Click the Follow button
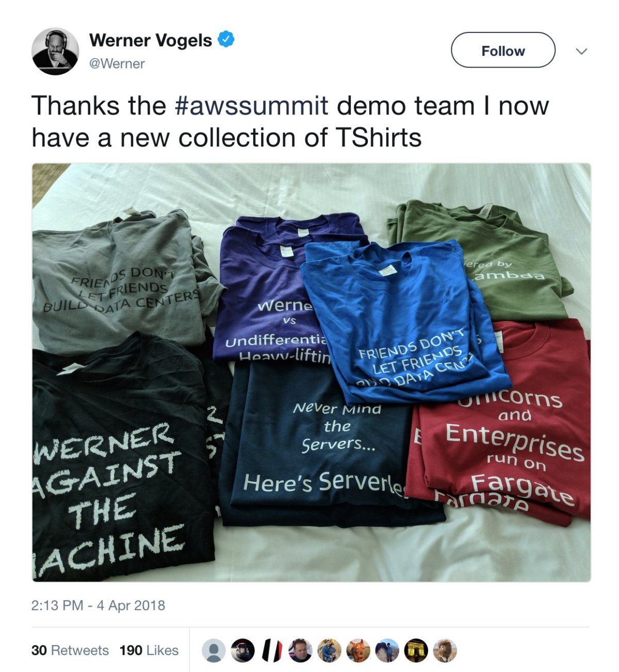This screenshot has height=672, width=619. (503, 50)
